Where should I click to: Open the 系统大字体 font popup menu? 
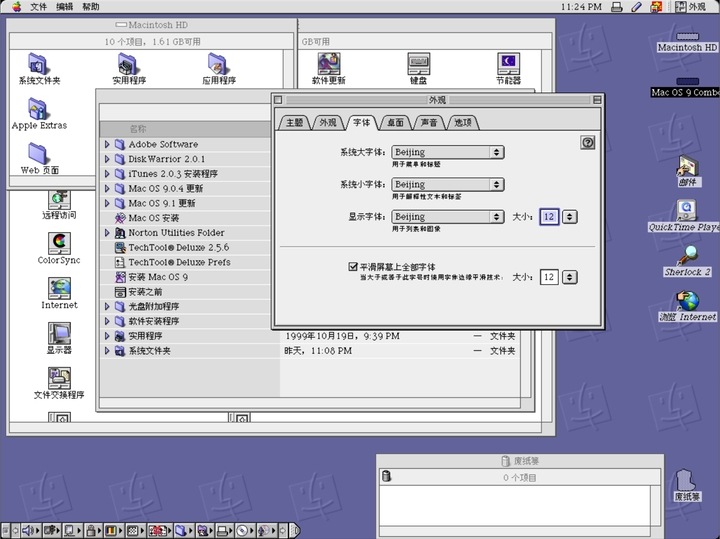tap(448, 152)
